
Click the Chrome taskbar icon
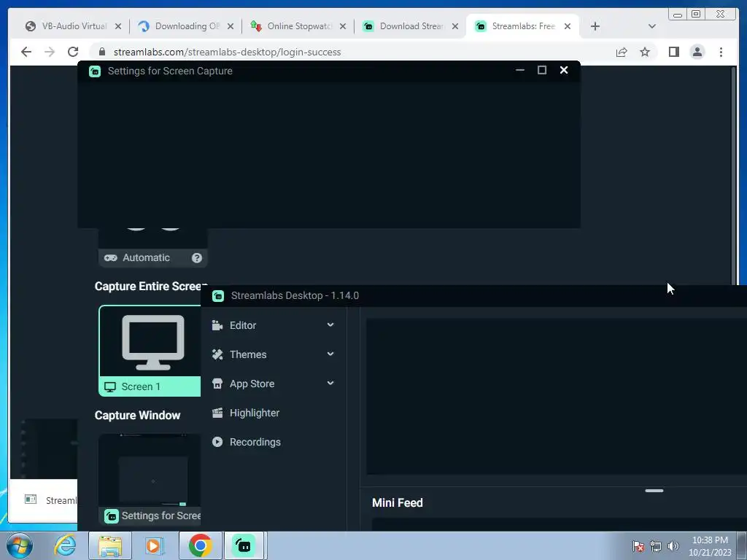point(200,545)
